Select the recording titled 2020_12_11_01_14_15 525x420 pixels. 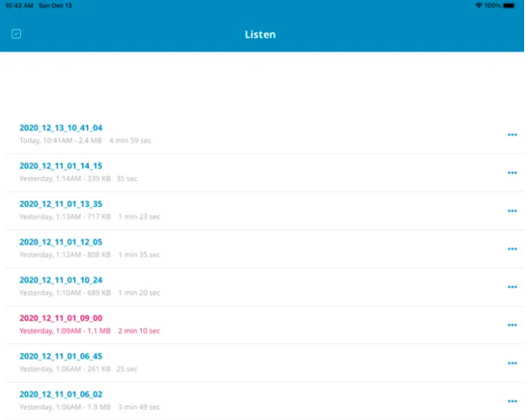click(x=61, y=166)
